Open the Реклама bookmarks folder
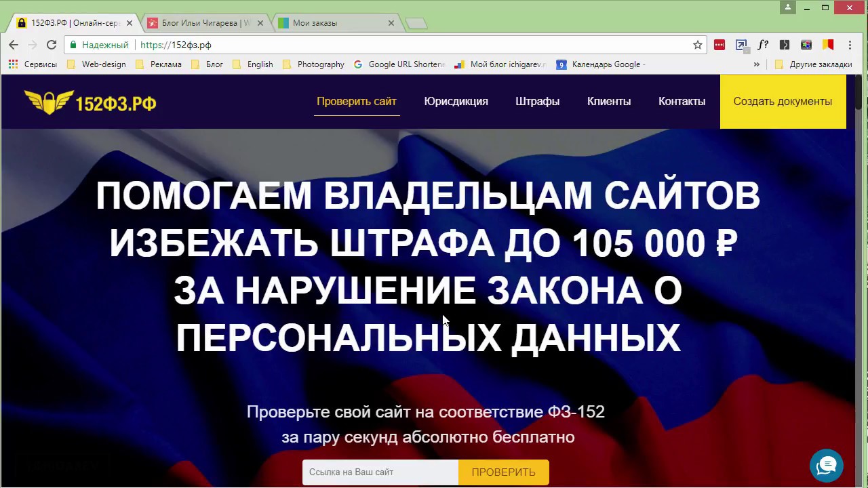This screenshot has height=488, width=868. coord(159,64)
